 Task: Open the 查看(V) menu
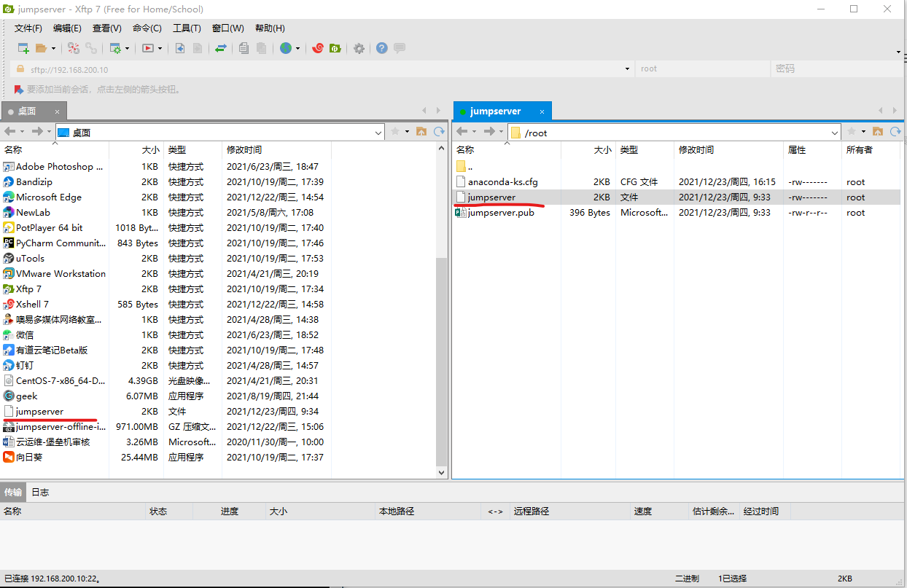[x=107, y=28]
